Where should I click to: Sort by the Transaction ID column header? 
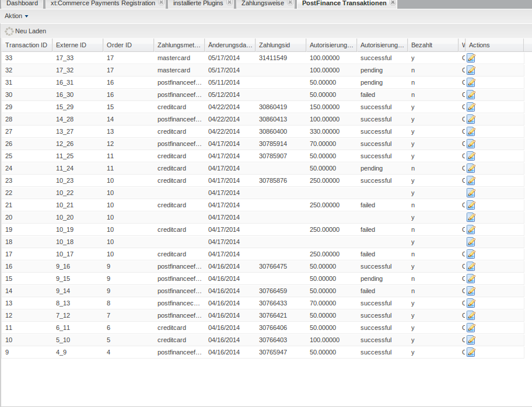(x=26, y=45)
